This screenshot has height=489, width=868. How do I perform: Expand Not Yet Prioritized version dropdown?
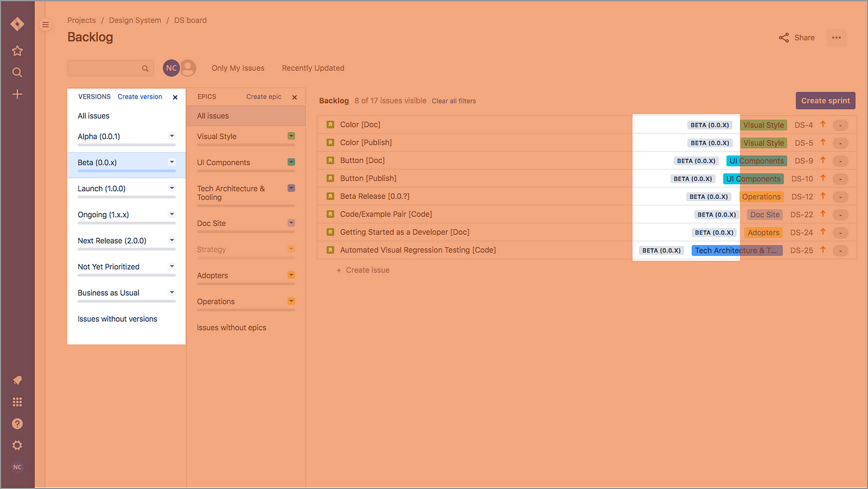click(x=172, y=266)
